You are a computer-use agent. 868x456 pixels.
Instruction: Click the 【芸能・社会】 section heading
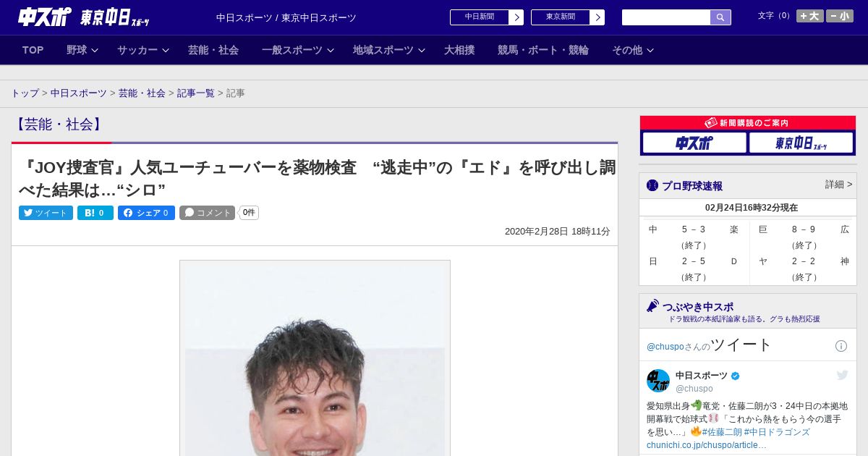click(x=59, y=124)
